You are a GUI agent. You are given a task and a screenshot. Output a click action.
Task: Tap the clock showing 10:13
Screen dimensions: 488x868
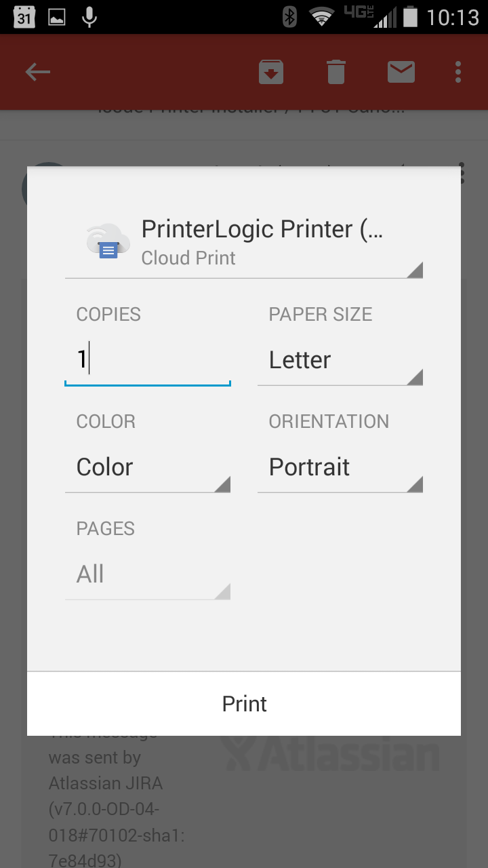pos(452,17)
